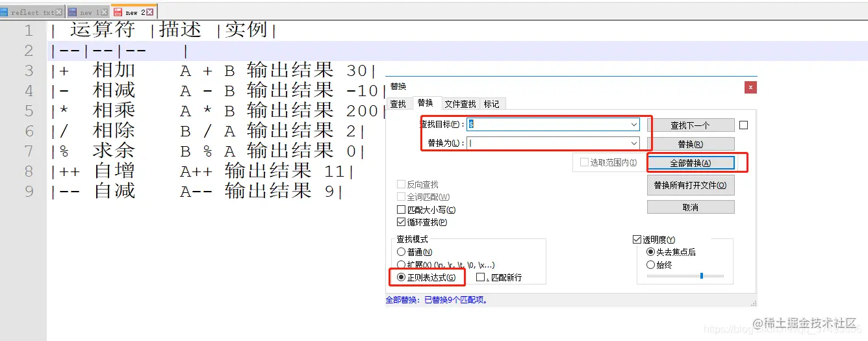The height and width of the screenshot is (341, 868).
Task: Close the 替换 dialog with the red X
Action: coord(750,87)
